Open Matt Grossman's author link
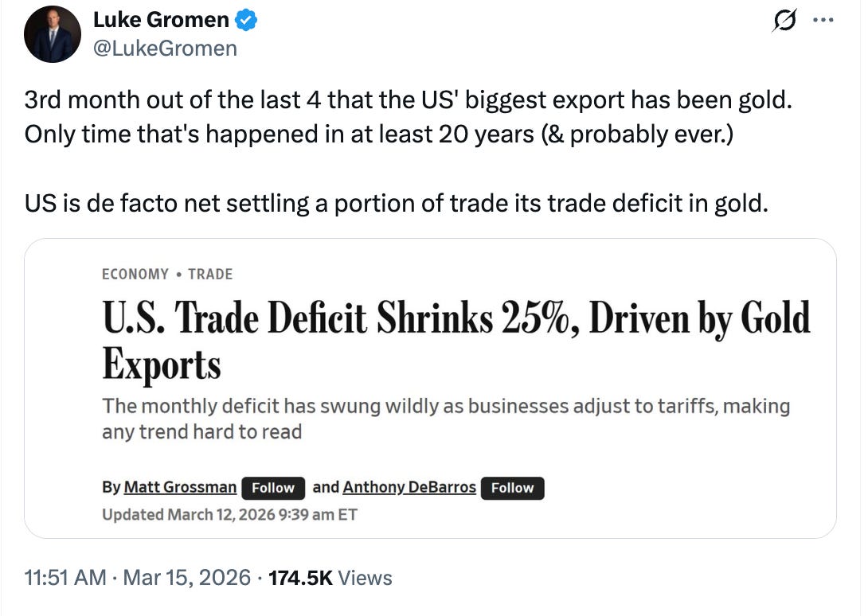The height and width of the screenshot is (616, 868). click(181, 487)
